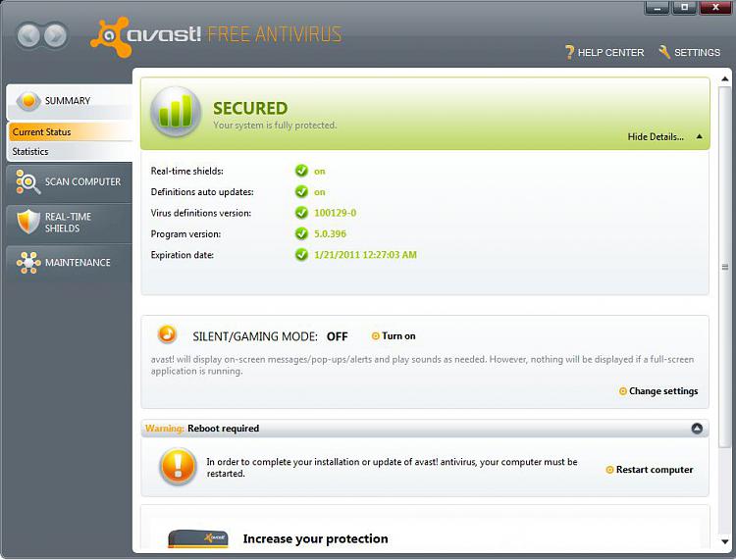
Task: Hide the security status details
Action: pos(656,137)
